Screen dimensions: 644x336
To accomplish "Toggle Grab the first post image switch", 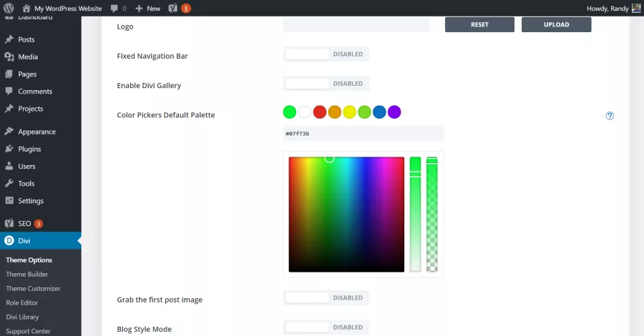I will [x=326, y=298].
